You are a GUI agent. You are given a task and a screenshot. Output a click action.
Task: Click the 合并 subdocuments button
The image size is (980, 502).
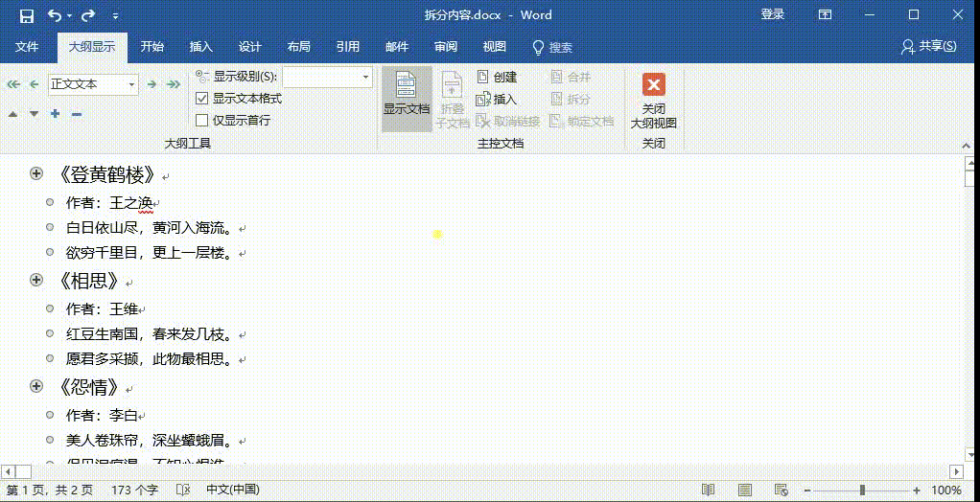pos(571,77)
